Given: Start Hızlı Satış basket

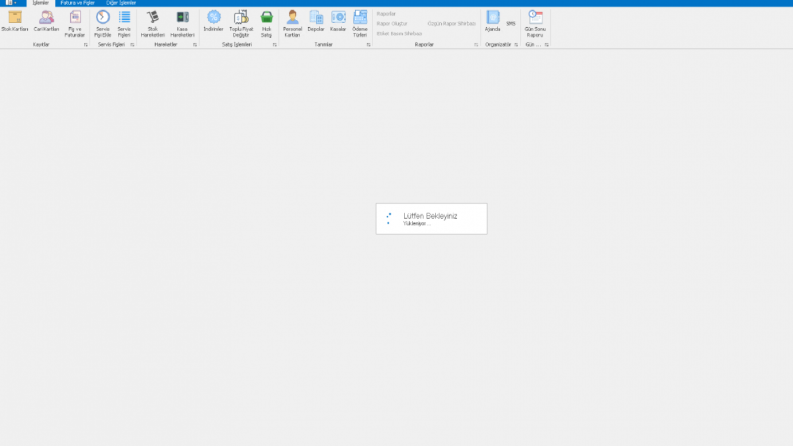Looking at the screenshot, I should tap(267, 24).
